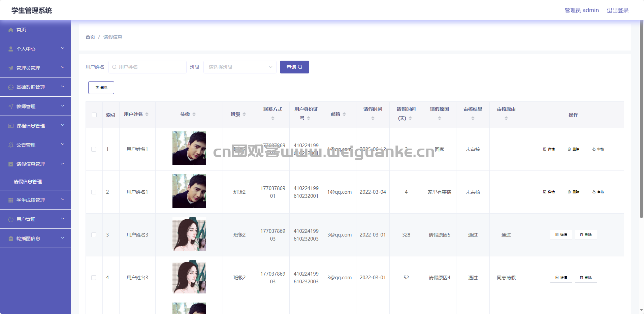Viewport: 644px width, 314px height.
Task: Click the 公告管理 sidebar icon
Action: (x=11, y=145)
